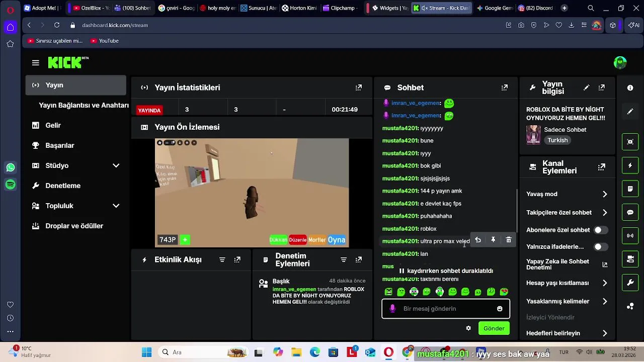Click the chat message input field
This screenshot has height=362, width=644.
point(446,309)
